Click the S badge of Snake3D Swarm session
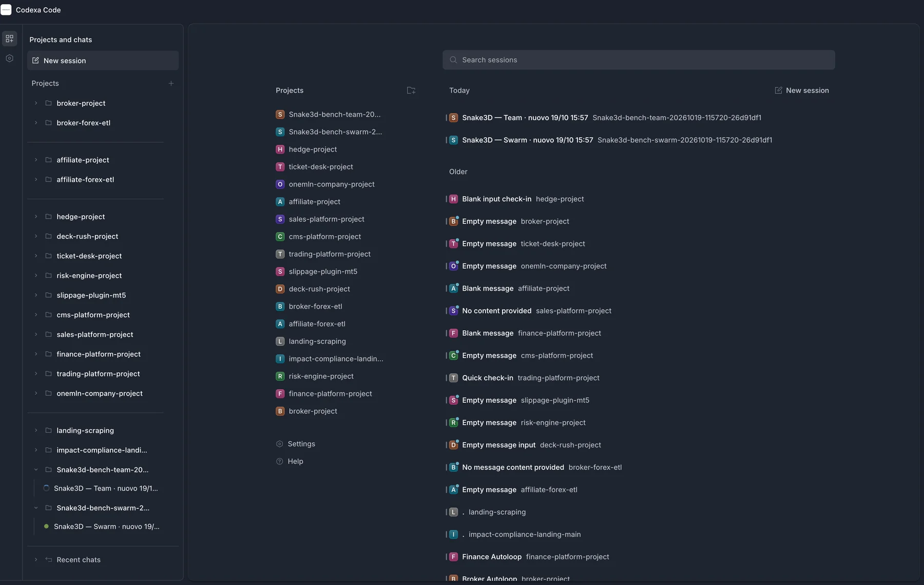 click(x=453, y=140)
